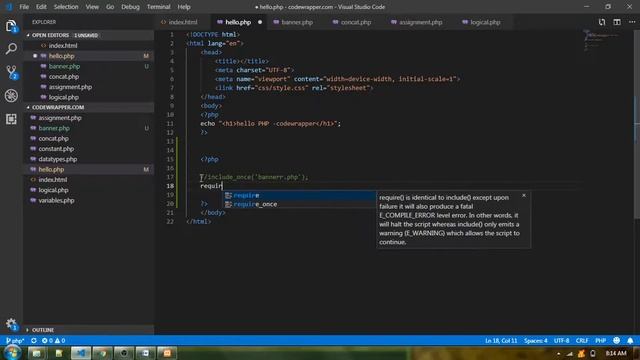This screenshot has height=360, width=640.
Task: Open the Manage gear menu
Action: click(x=11, y=324)
